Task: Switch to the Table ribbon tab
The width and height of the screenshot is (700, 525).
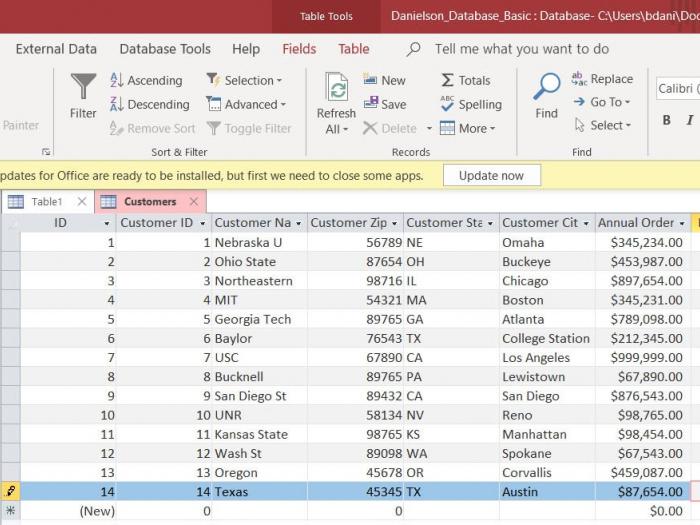Action: tap(354, 49)
